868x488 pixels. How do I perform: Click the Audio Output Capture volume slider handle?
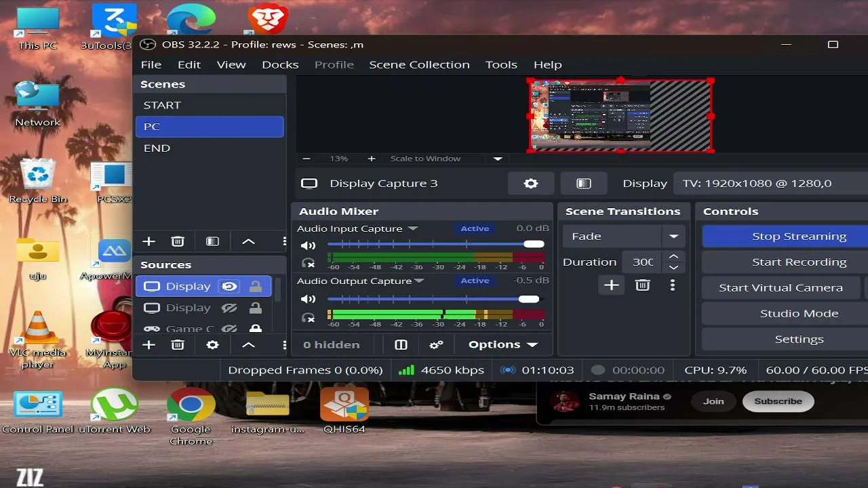coord(529,299)
